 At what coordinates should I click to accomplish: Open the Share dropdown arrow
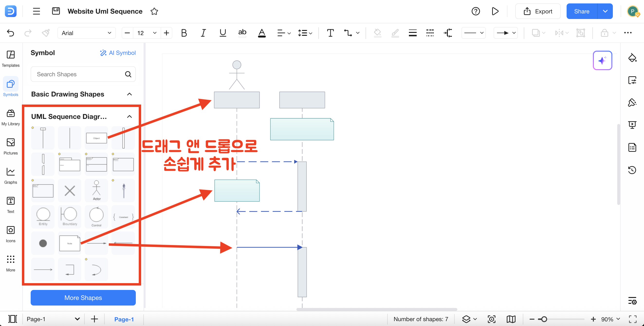pos(605,11)
